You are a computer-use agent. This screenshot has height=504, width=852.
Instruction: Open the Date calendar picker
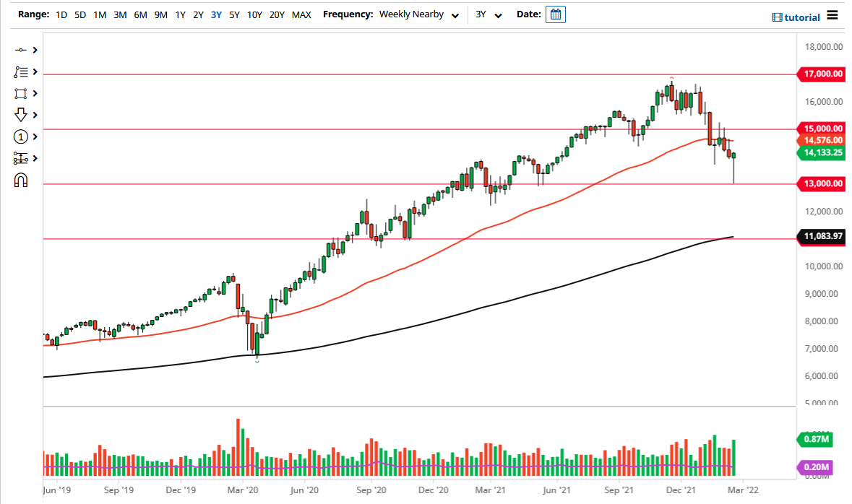point(555,14)
